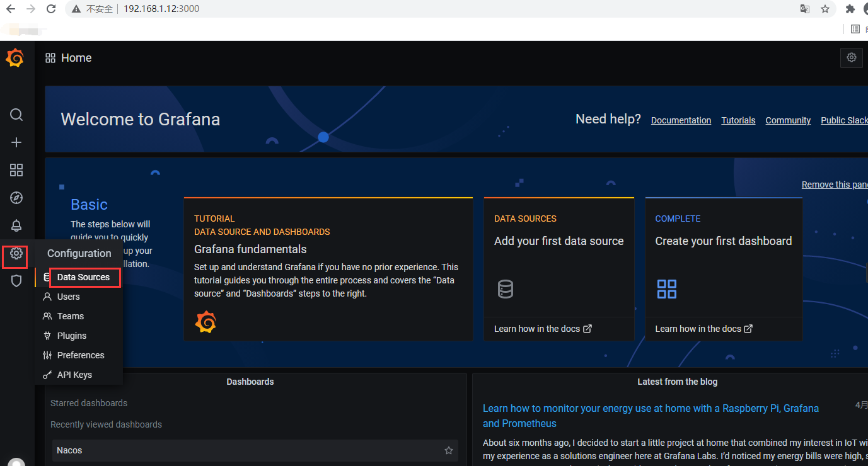Click the browser extensions puzzle icon
This screenshot has width=868, height=466.
point(850,9)
